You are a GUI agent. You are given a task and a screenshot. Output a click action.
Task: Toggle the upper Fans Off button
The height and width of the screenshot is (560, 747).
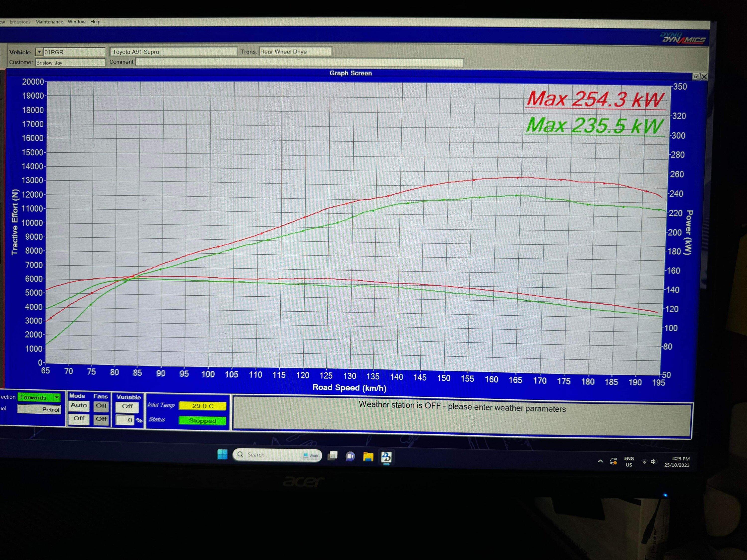101,406
